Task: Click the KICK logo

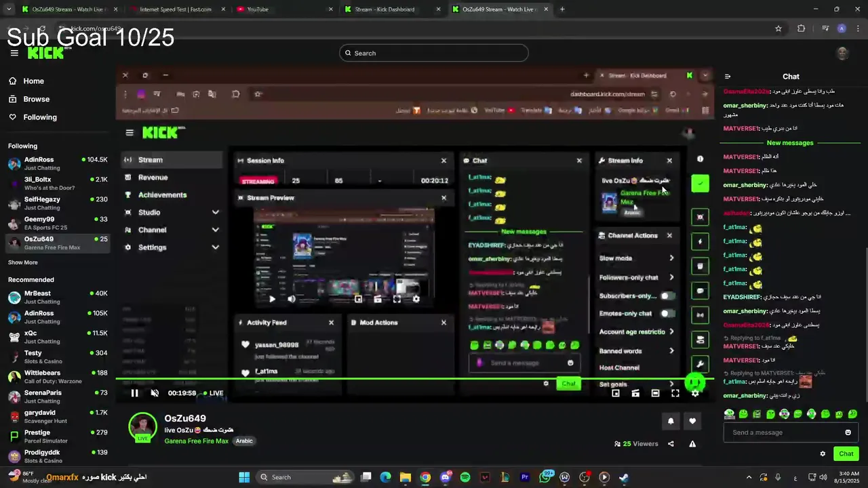Action: pyautogui.click(x=45, y=53)
